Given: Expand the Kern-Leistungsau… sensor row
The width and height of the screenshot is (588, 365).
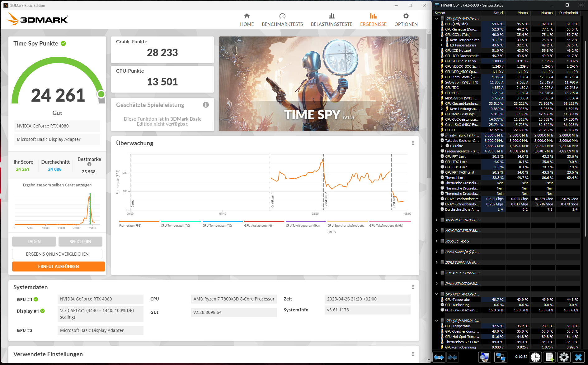Looking at the screenshot, I should (441, 109).
